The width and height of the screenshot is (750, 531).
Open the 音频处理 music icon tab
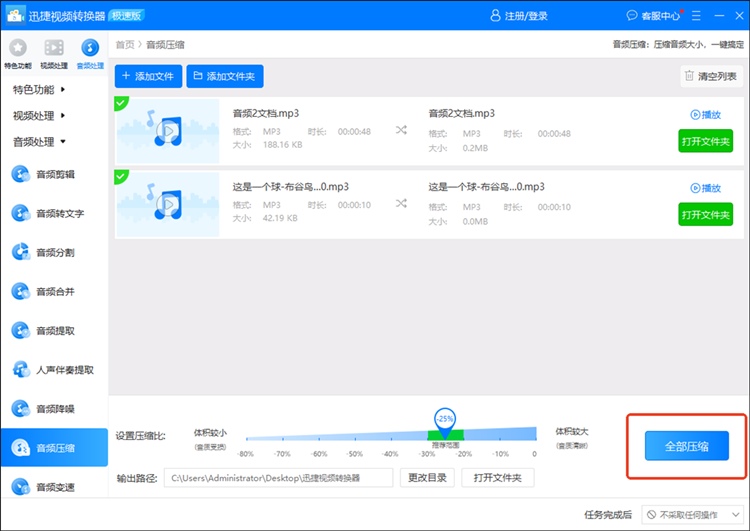[x=90, y=54]
